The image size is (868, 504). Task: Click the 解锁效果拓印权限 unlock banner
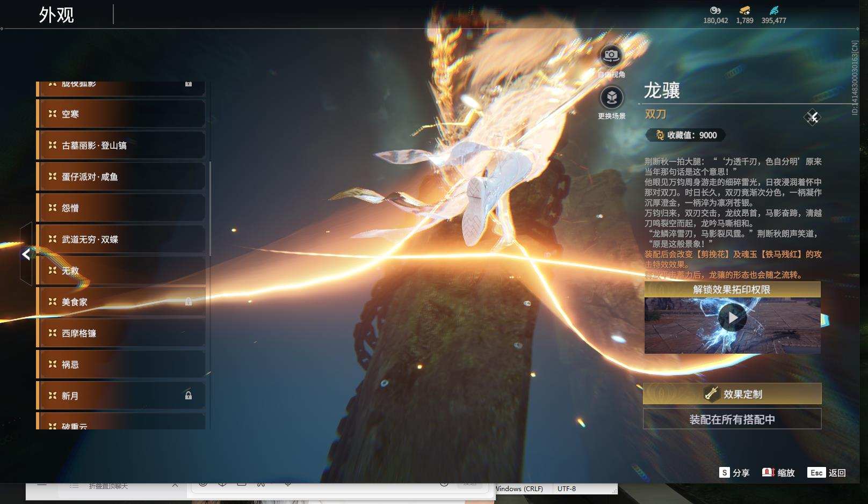pyautogui.click(x=732, y=289)
